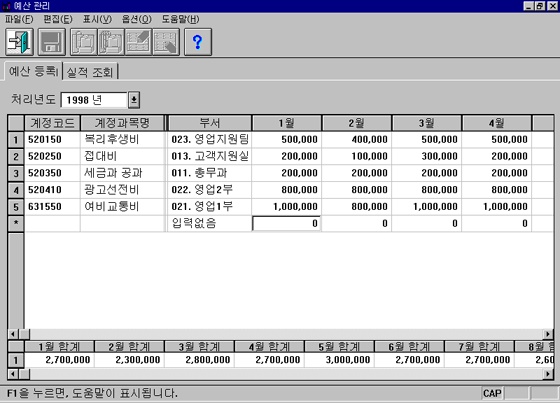The image size is (560, 403).
Task: Click the 1998 년 year field
Action: click(94, 100)
